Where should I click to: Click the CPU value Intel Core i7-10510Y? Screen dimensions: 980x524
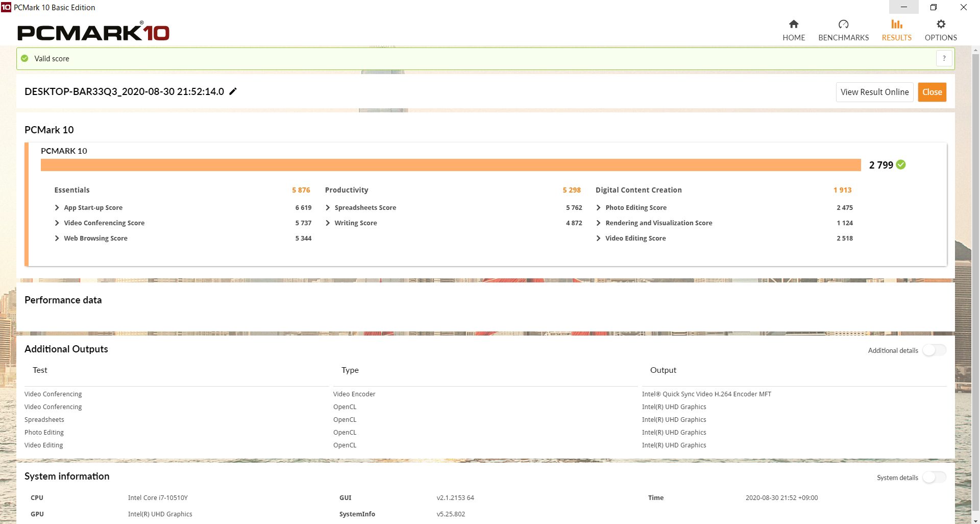pyautogui.click(x=158, y=497)
